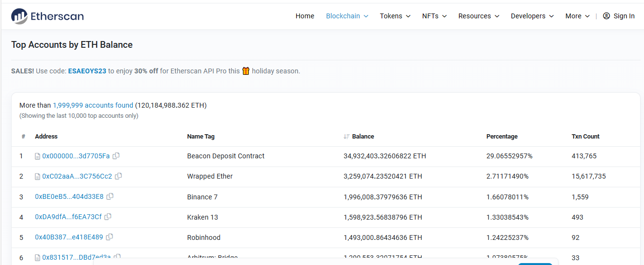Click percentage 29.06552957%
This screenshot has height=265, width=644.
510,156
